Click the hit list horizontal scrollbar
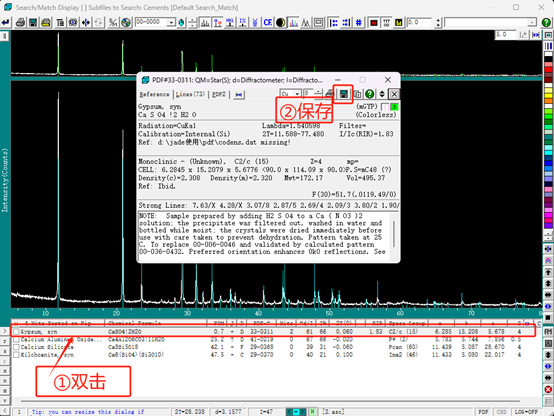 coord(270,401)
